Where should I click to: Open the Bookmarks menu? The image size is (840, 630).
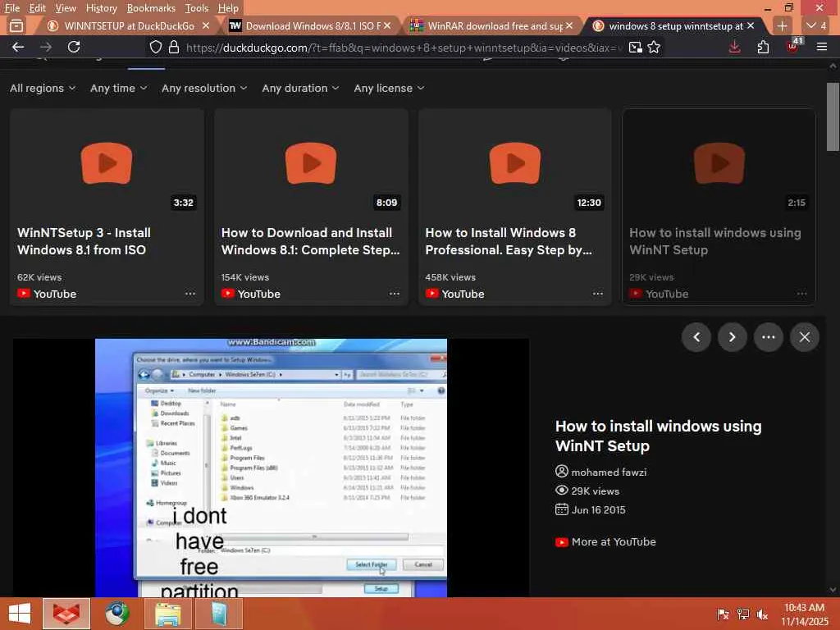pos(151,8)
